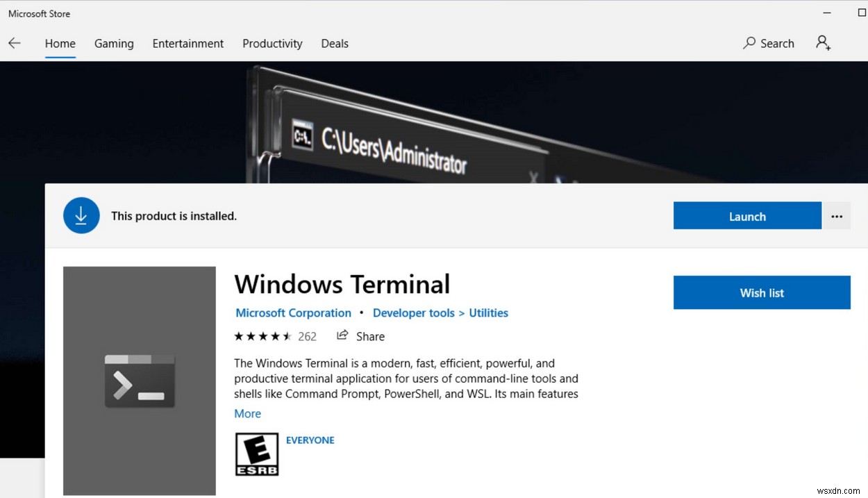Viewport: 868px width, 498px height.
Task: Expand the description with the More link
Action: point(247,413)
